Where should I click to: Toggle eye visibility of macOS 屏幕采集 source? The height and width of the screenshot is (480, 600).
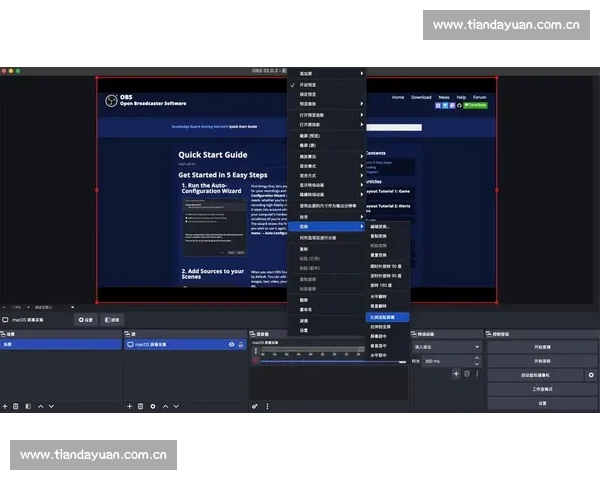pyautogui.click(x=232, y=344)
